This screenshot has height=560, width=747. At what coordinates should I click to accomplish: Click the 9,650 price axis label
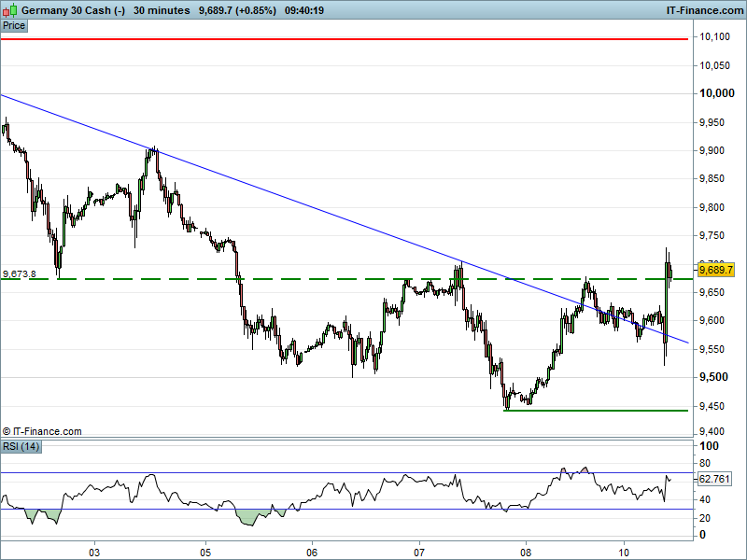[x=712, y=292]
